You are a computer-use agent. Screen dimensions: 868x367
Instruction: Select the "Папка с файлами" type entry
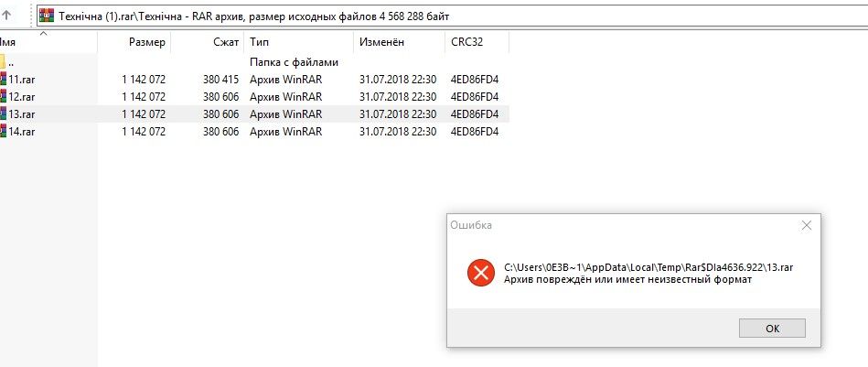tap(294, 61)
